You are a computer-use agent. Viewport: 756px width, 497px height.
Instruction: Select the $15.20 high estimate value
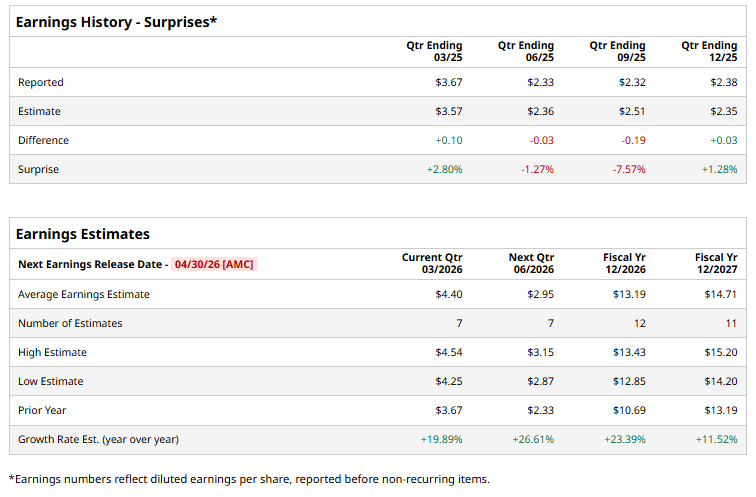point(722,352)
